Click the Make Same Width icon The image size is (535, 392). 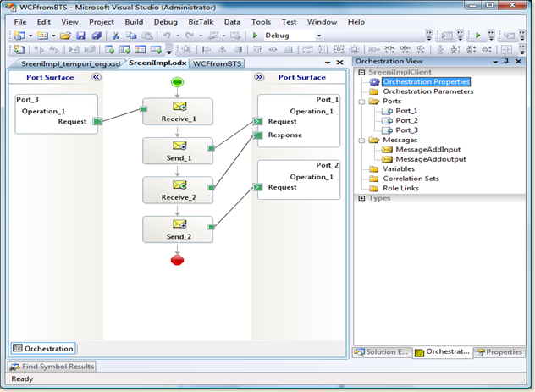(x=307, y=50)
